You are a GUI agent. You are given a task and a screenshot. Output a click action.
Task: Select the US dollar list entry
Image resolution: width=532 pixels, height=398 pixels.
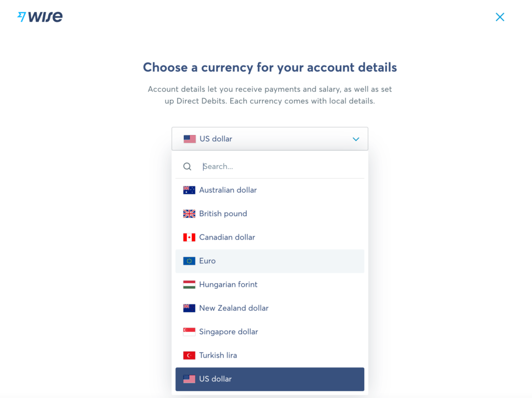click(270, 379)
